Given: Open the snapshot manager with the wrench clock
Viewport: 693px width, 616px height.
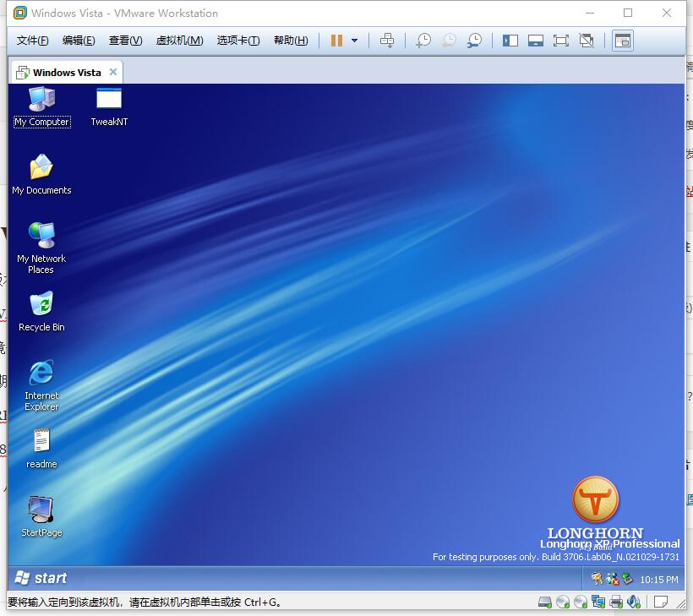Looking at the screenshot, I should [x=475, y=41].
